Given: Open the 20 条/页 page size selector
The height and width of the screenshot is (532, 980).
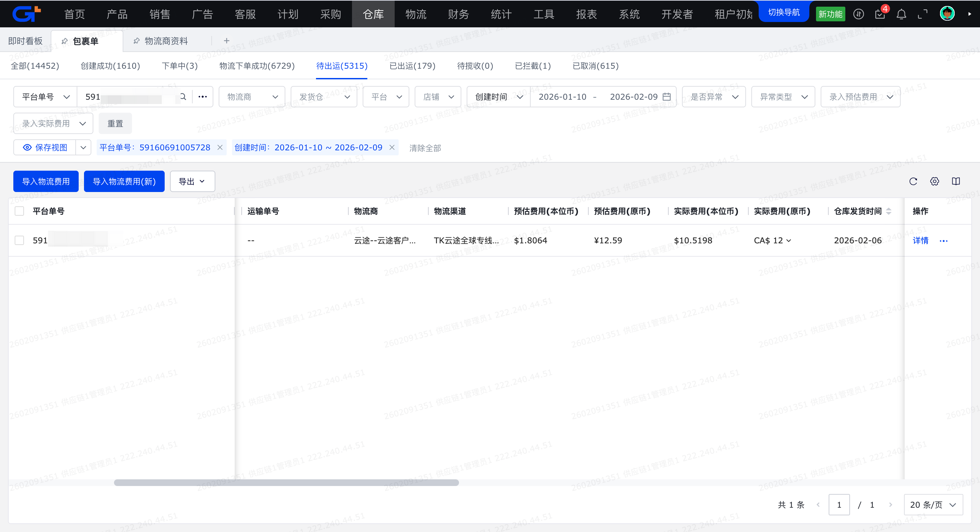Looking at the screenshot, I should coord(933,505).
